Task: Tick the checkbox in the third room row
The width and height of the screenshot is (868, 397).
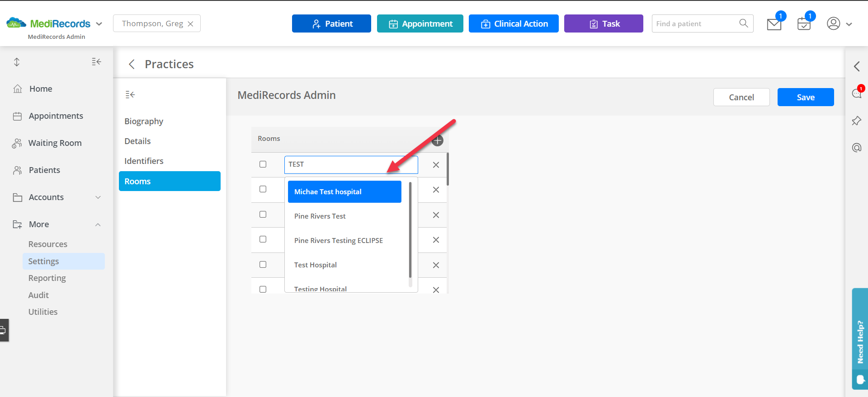Action: tap(263, 215)
